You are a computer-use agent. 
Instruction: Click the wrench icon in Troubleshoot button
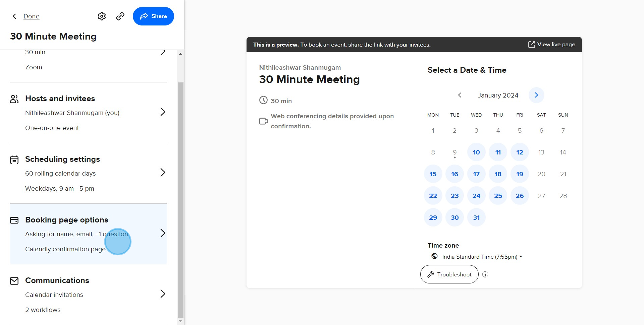coord(431,274)
